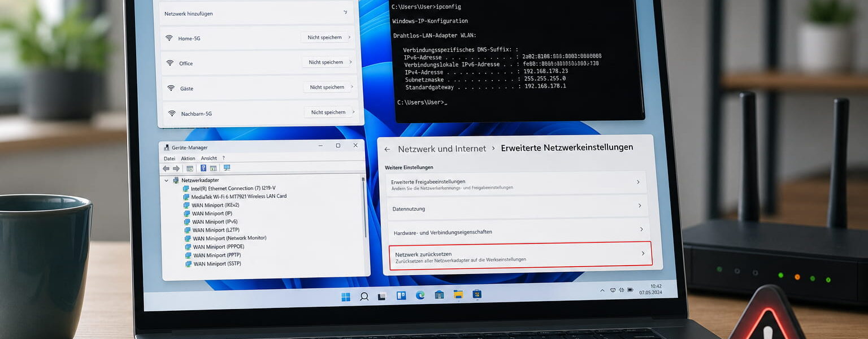Image resolution: width=868 pixels, height=339 pixels.
Task: Open the Widgets taskbar icon
Action: pyautogui.click(x=401, y=295)
